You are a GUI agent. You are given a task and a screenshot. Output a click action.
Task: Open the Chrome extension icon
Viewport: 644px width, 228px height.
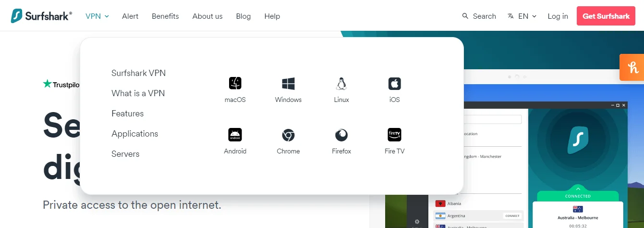click(x=288, y=135)
